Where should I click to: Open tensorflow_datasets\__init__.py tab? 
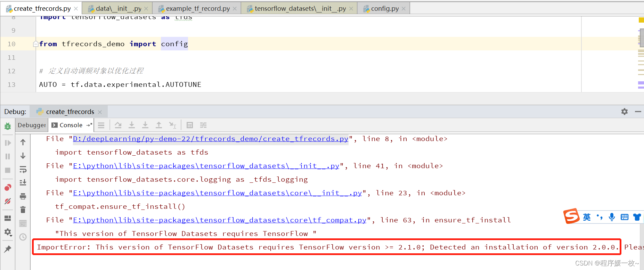pyautogui.click(x=300, y=8)
